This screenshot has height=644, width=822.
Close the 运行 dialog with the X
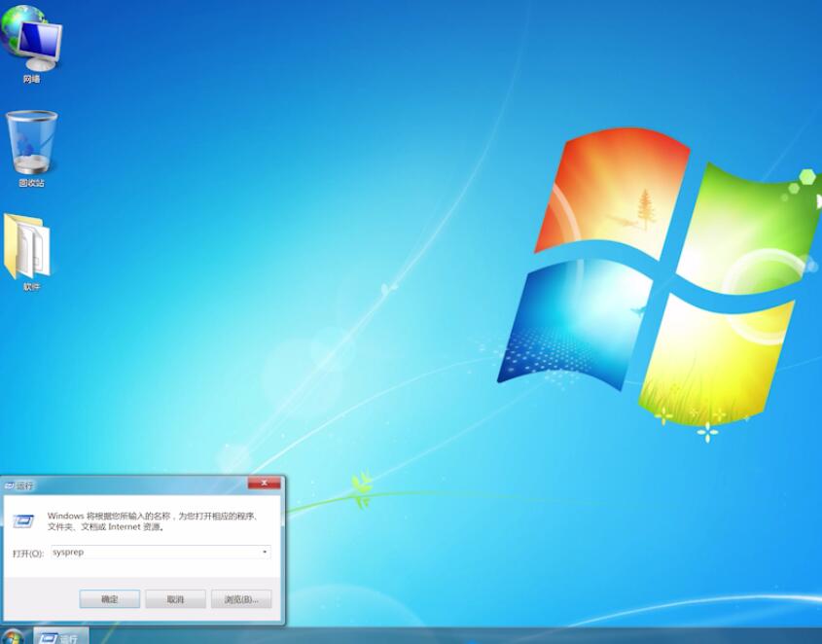click(265, 483)
